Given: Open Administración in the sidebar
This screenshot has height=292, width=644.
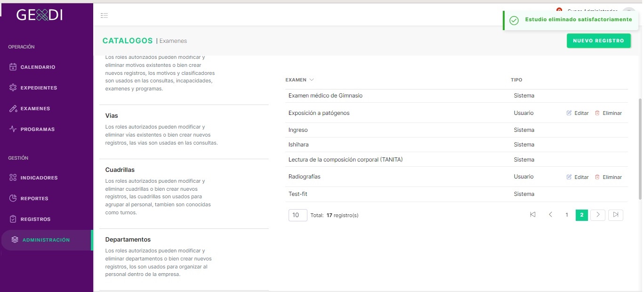Looking at the screenshot, I should [x=46, y=240].
